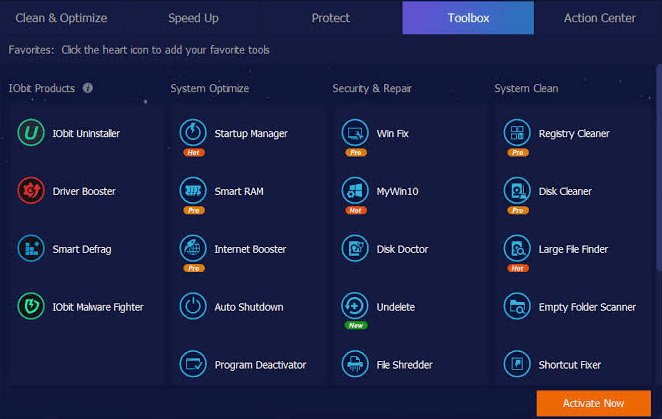Click the Activate Now button
662x419 pixels.
(594, 403)
